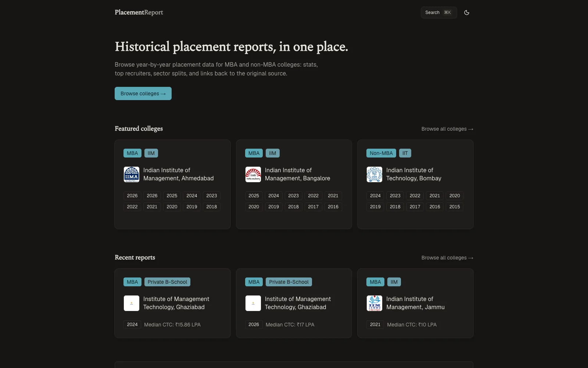Open the Search box
The width and height of the screenshot is (588, 368).
(x=439, y=13)
